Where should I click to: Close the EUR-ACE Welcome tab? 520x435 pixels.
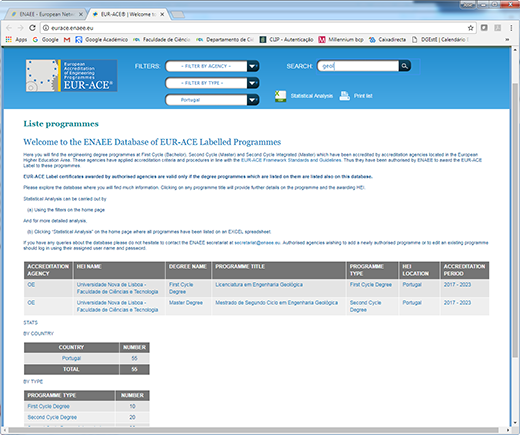click(162, 14)
